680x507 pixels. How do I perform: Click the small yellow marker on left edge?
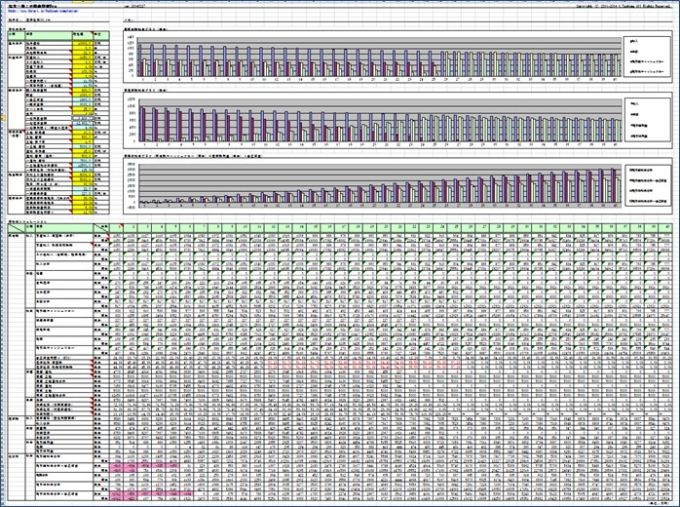pos(4,118)
